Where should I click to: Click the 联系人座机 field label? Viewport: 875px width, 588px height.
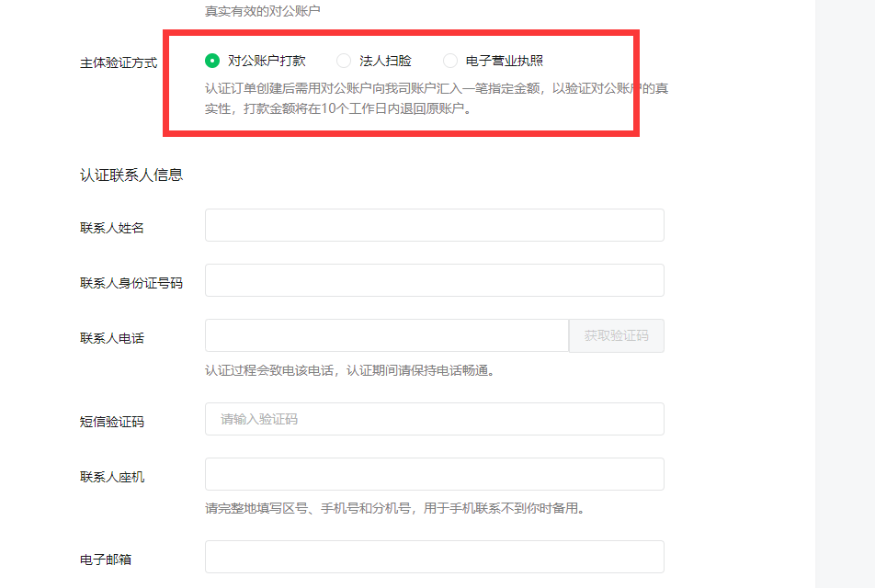tap(111, 477)
